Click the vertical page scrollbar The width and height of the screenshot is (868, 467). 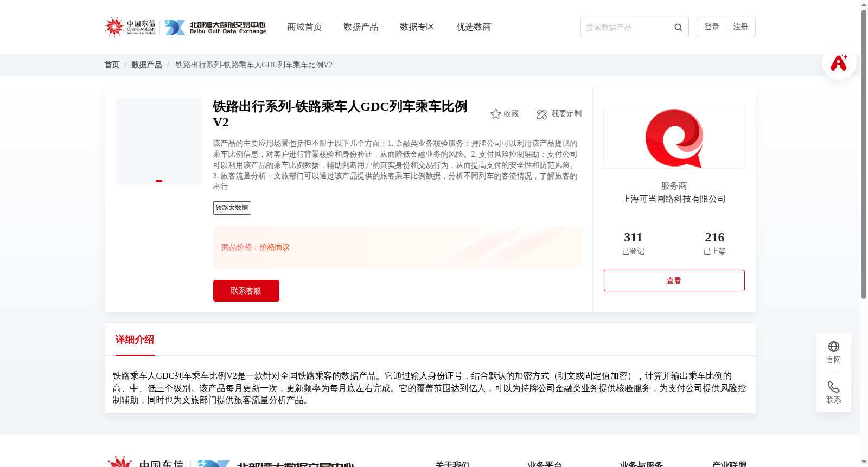pos(864,153)
